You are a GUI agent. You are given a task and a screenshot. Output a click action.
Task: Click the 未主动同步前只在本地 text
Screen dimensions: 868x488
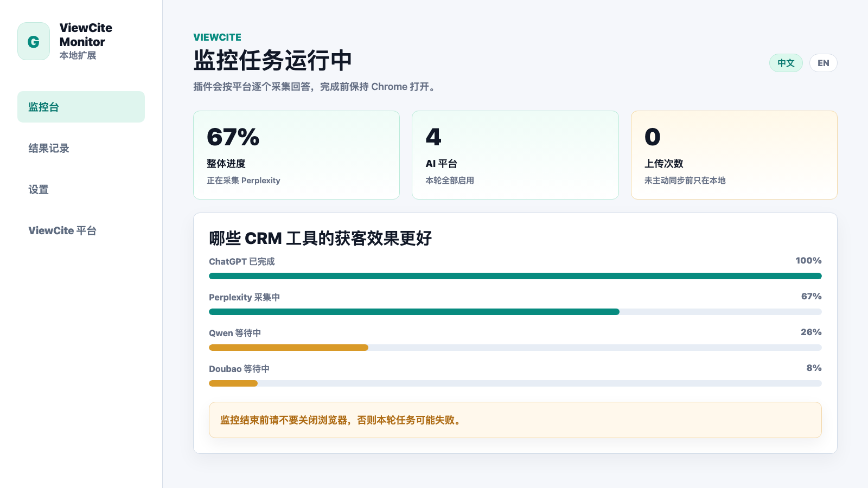[685, 181]
